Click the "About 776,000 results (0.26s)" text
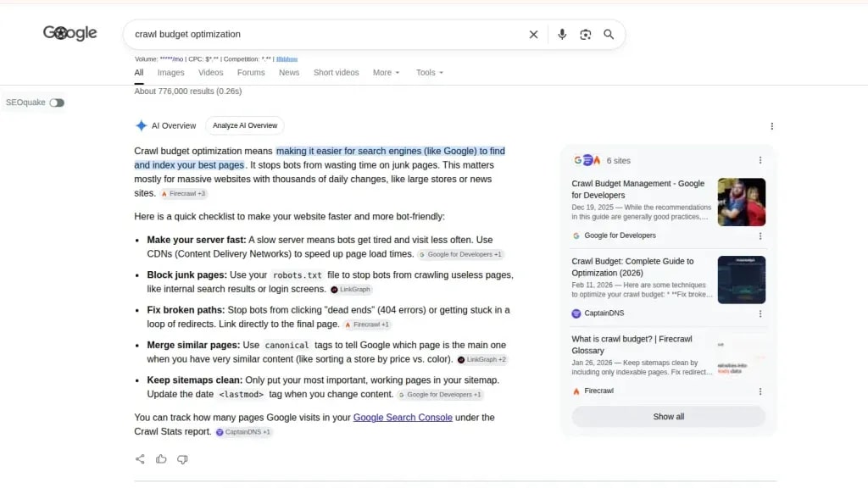The height and width of the screenshot is (499, 868). pyautogui.click(x=187, y=91)
